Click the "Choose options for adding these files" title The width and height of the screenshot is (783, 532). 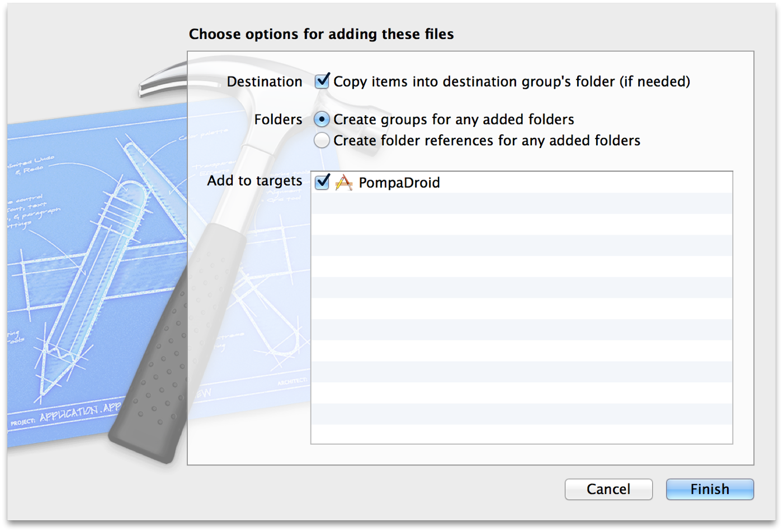click(321, 34)
